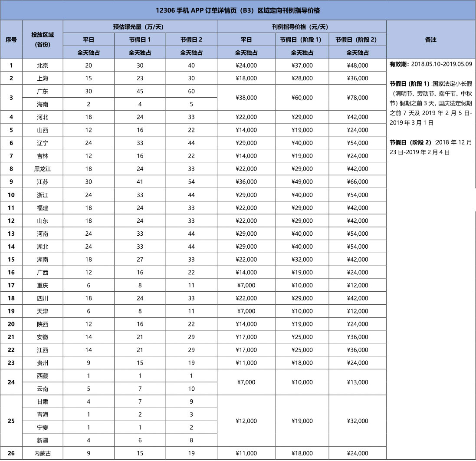Select the 贵州 region cell
476x461 pixels.
[x=43, y=362]
